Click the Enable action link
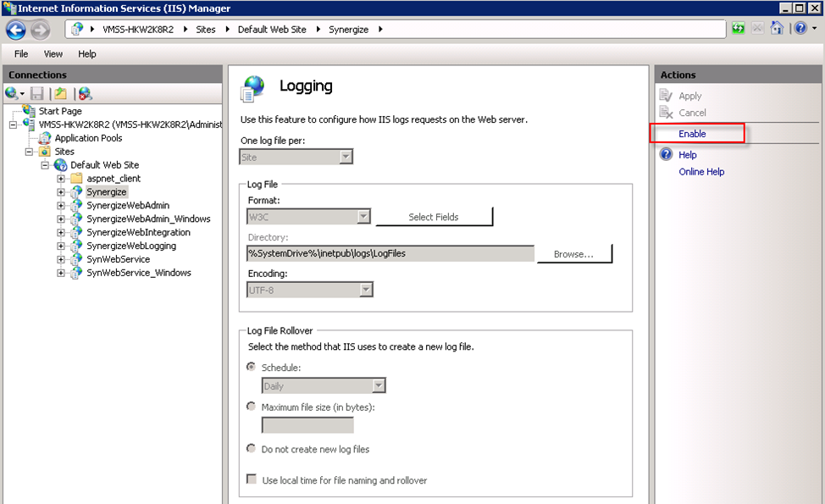Image resolution: width=825 pixels, height=504 pixels. tap(692, 134)
